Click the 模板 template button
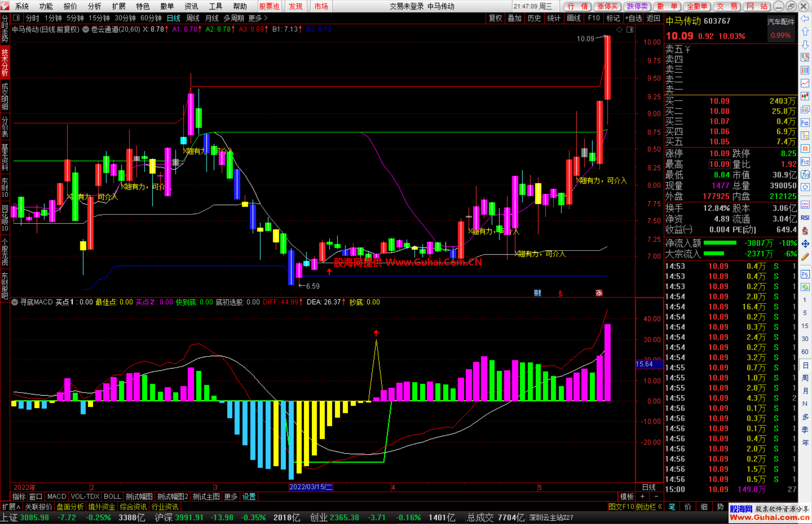The width and height of the screenshot is (812, 524). pyautogui.click(x=627, y=497)
